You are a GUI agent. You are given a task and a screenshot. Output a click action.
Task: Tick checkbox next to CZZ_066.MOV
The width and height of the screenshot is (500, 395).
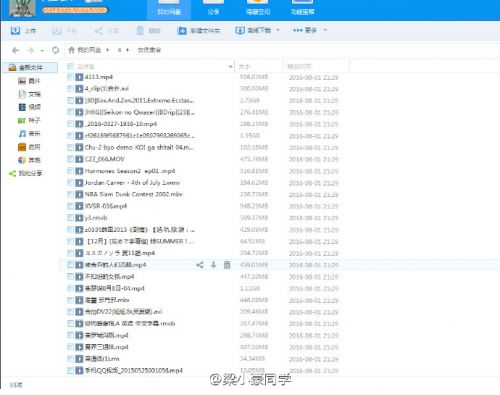(70, 159)
